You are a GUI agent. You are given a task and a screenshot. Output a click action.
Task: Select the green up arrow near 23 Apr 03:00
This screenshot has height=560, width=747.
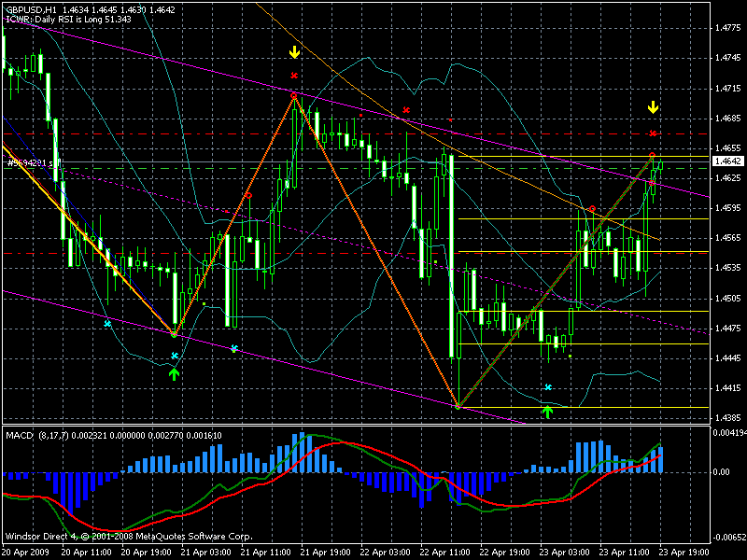[x=548, y=410]
